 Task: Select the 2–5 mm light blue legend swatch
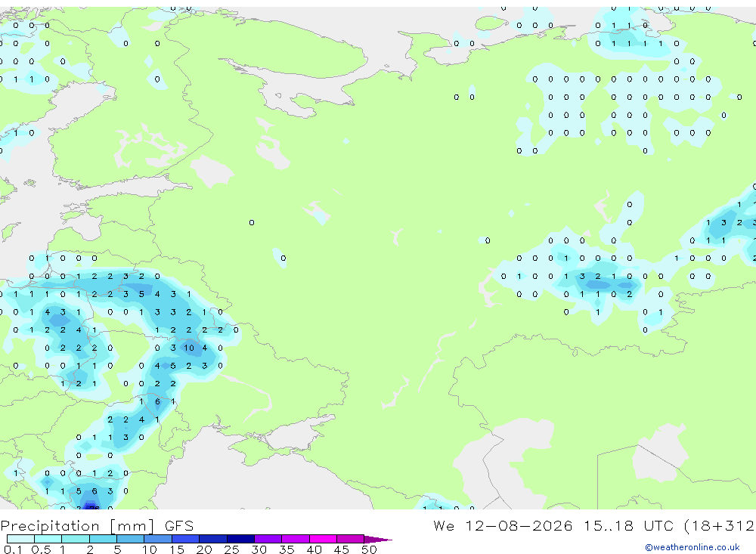(x=103, y=539)
